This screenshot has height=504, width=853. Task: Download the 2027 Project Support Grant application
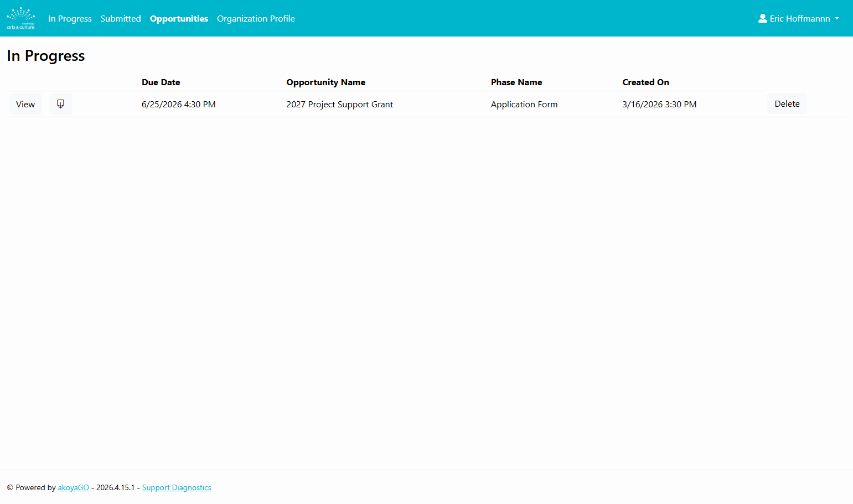60,104
